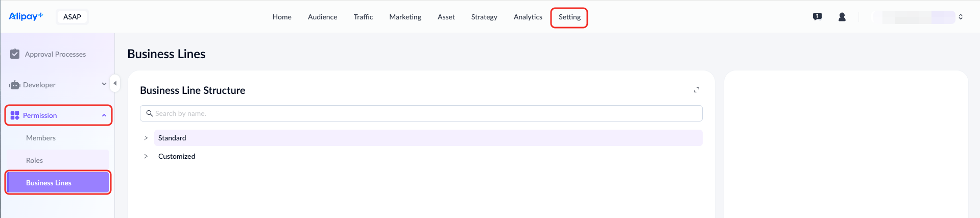The width and height of the screenshot is (980, 218).
Task: Click the Search by name field
Action: pos(421,113)
